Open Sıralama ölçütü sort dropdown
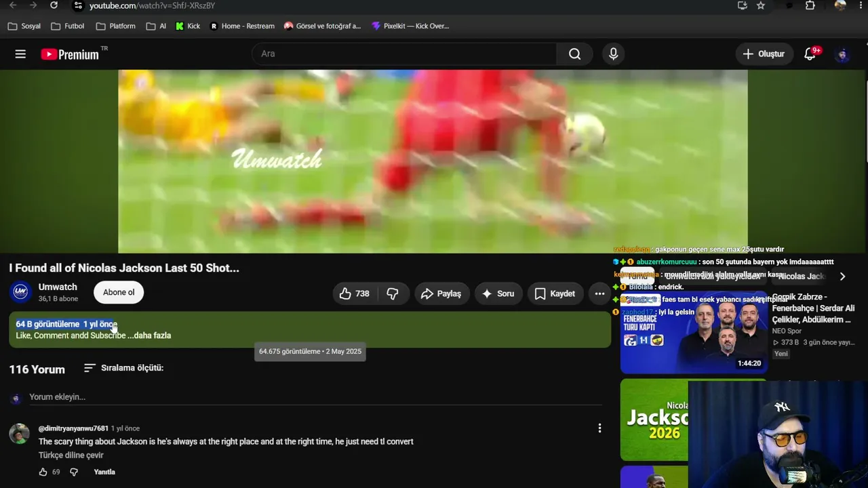Screen dimensions: 868x488 point(123,368)
